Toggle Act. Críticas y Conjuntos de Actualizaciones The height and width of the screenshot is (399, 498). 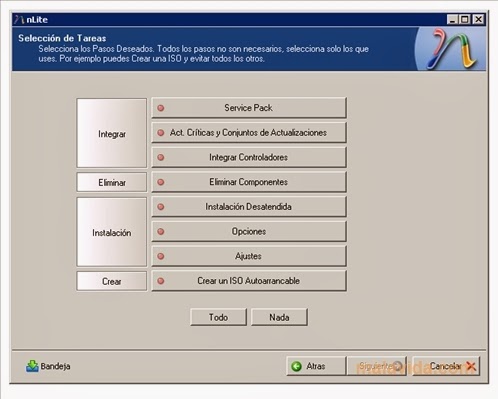[x=249, y=132]
